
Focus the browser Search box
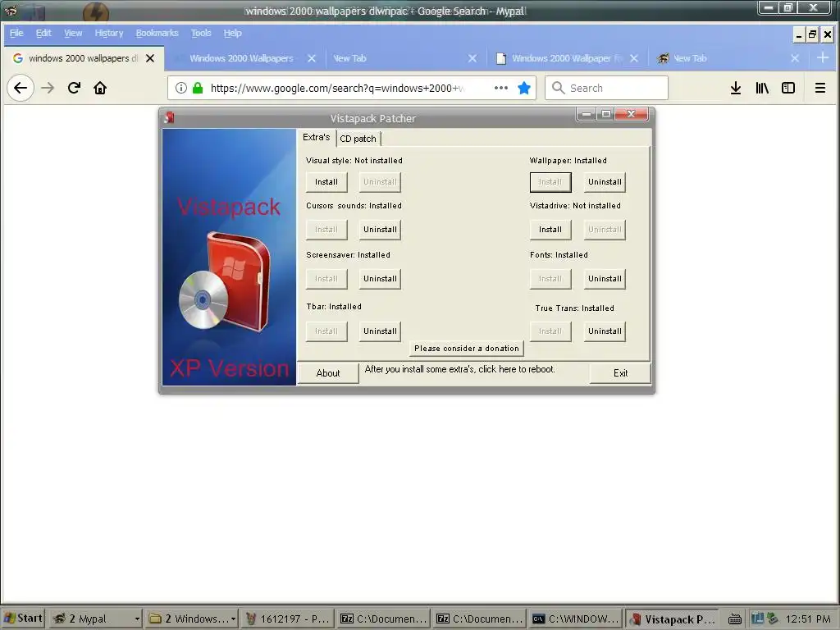tap(606, 88)
